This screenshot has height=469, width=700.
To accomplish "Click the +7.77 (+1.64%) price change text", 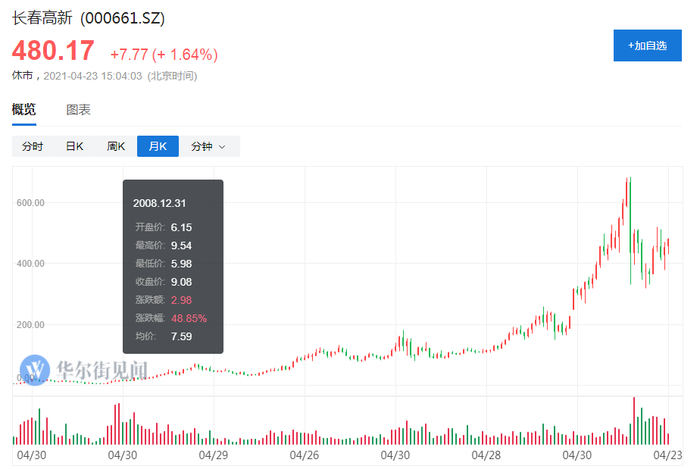I will coord(163,53).
